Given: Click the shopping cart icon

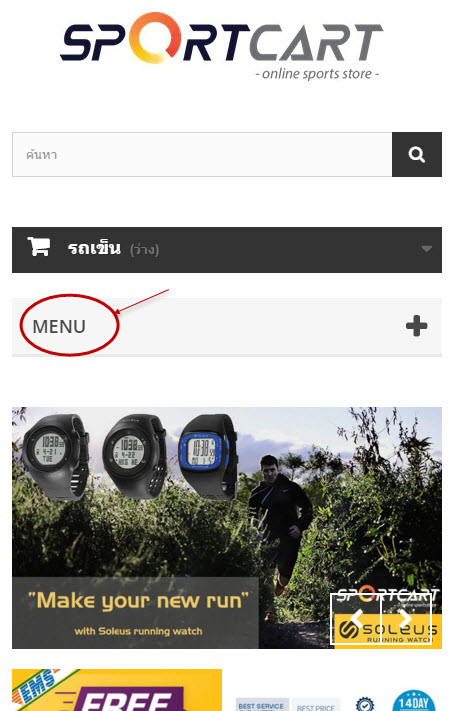Looking at the screenshot, I should pyautogui.click(x=38, y=247).
